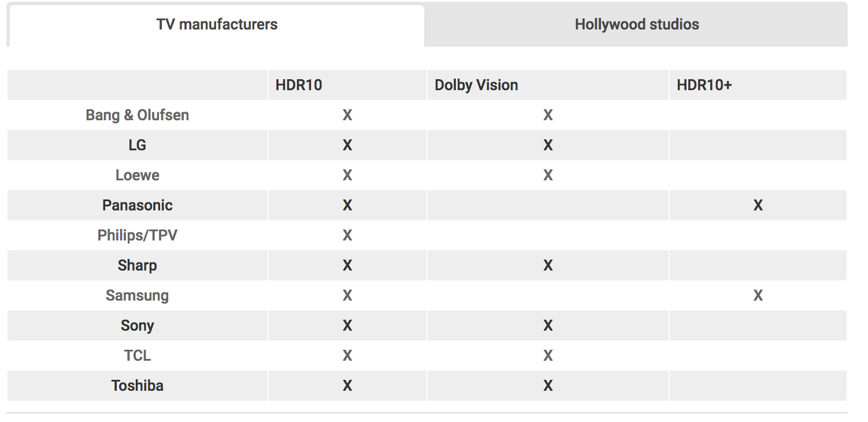
Task: Click the Philips/TPV HDR10 X mark
Action: 347,235
